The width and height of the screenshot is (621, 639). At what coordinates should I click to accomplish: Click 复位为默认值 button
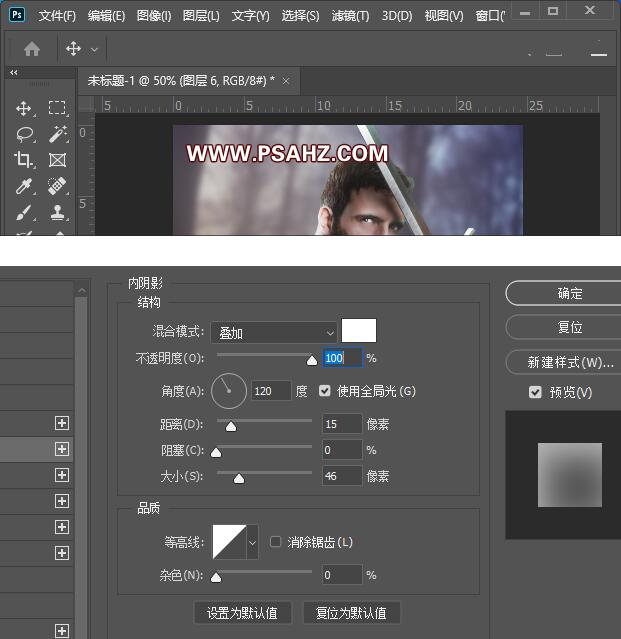point(352,613)
